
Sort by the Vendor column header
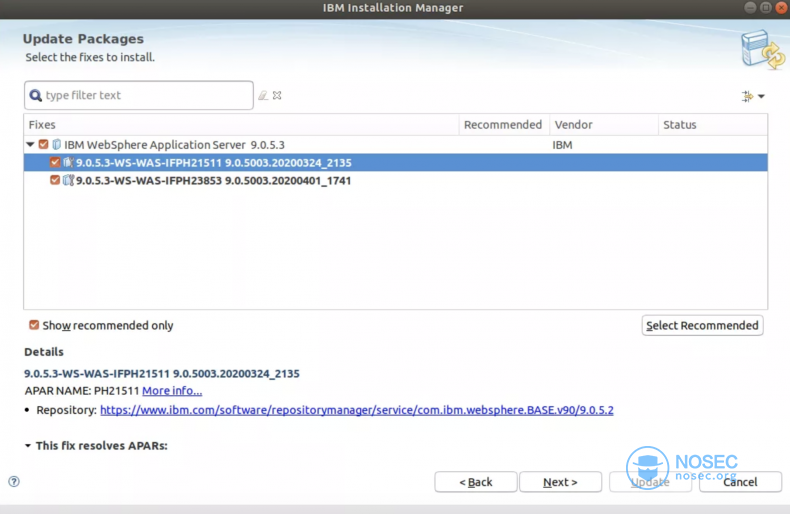(604, 124)
